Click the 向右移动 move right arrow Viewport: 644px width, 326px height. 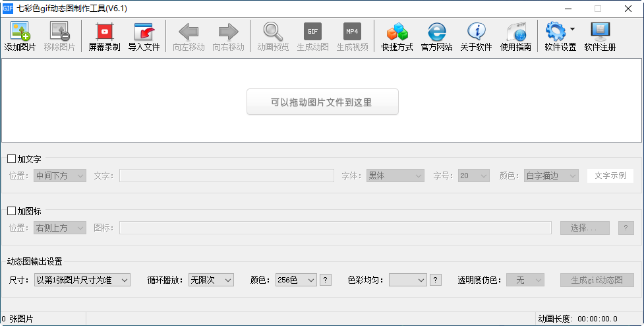(x=228, y=36)
